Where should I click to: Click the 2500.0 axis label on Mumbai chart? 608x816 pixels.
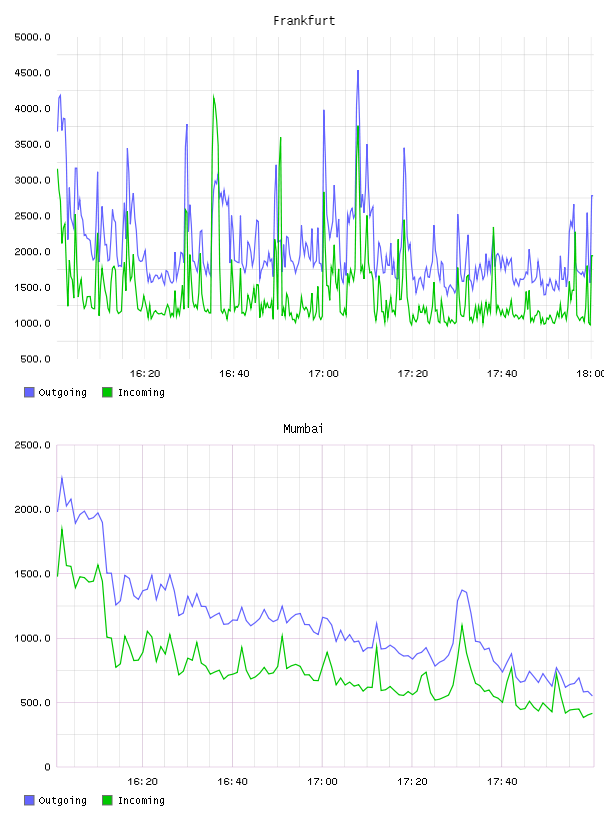coord(32,445)
